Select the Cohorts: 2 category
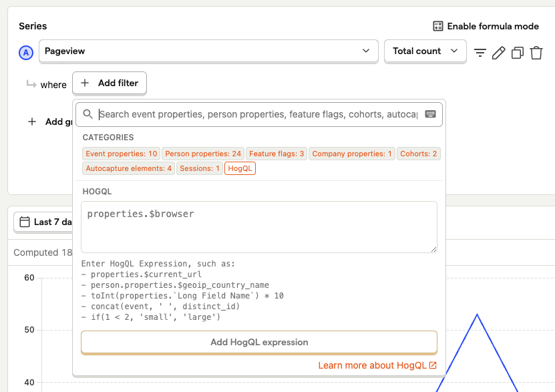Screen dimensions: 555x392 pyautogui.click(x=418, y=154)
